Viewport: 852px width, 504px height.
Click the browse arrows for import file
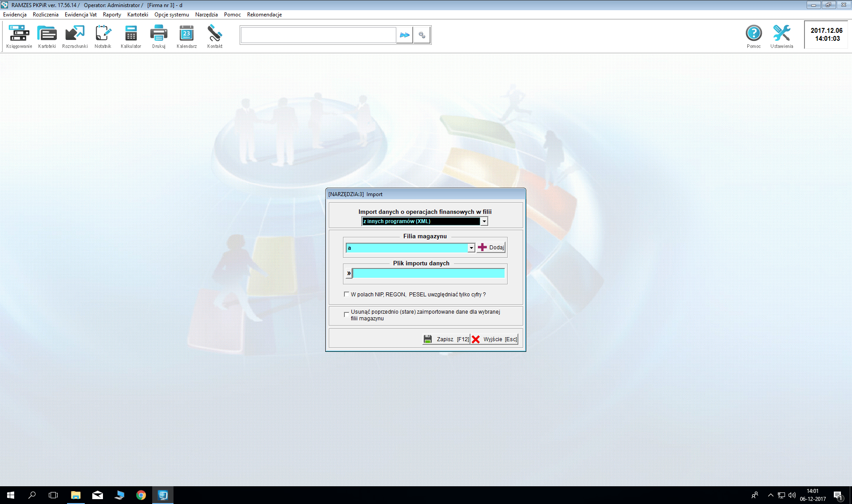(x=349, y=273)
